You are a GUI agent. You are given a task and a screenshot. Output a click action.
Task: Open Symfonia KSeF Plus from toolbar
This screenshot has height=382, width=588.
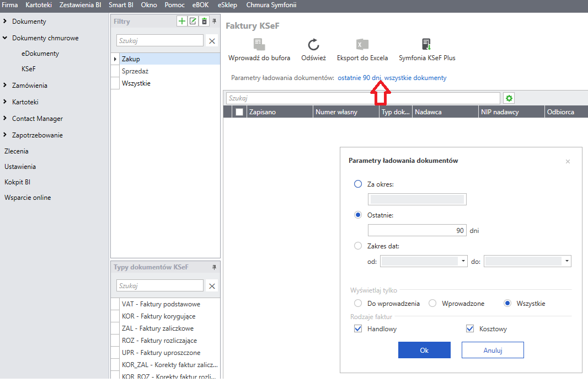426,45
